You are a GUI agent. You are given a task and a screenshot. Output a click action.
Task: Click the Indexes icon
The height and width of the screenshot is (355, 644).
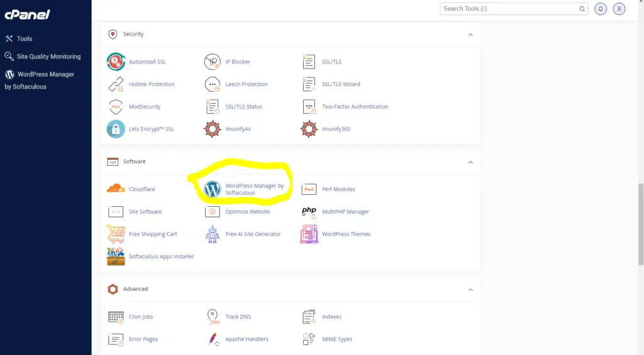309,317
